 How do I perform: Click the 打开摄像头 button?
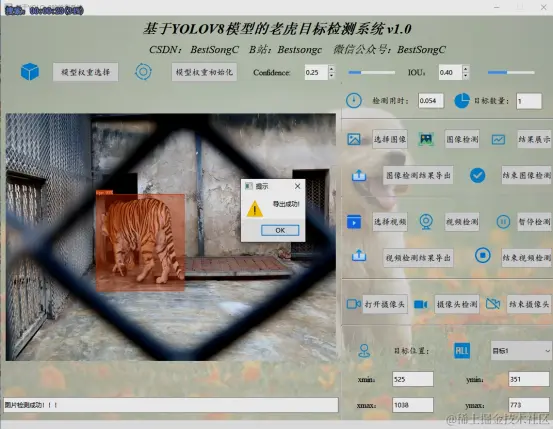(385, 304)
